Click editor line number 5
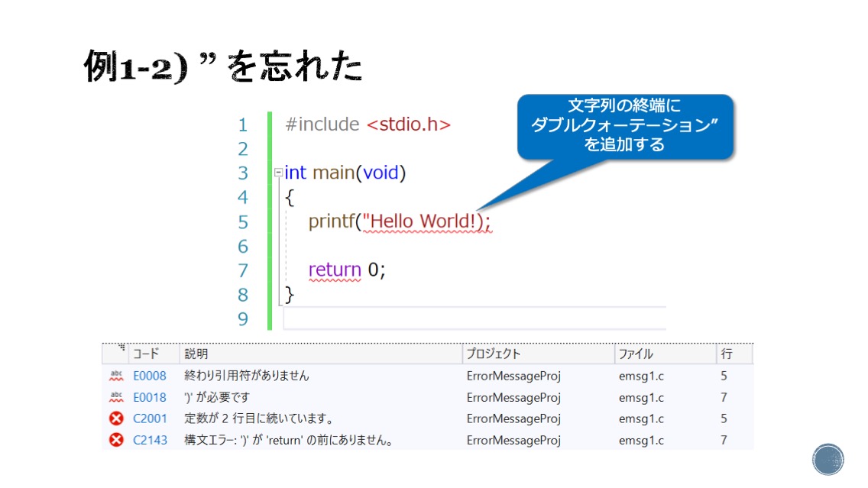The width and height of the screenshot is (868, 488). [x=243, y=222]
